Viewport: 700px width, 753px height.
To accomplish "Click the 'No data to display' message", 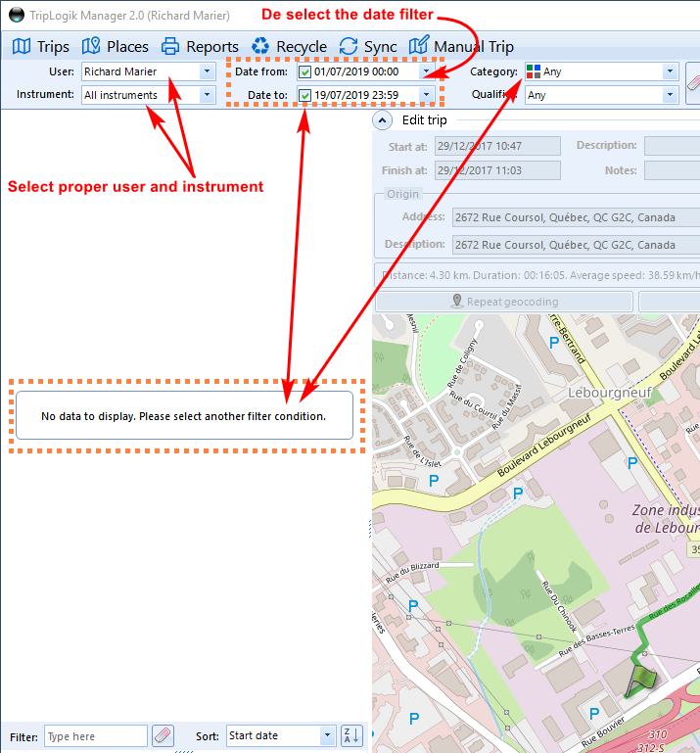I will (x=183, y=416).
